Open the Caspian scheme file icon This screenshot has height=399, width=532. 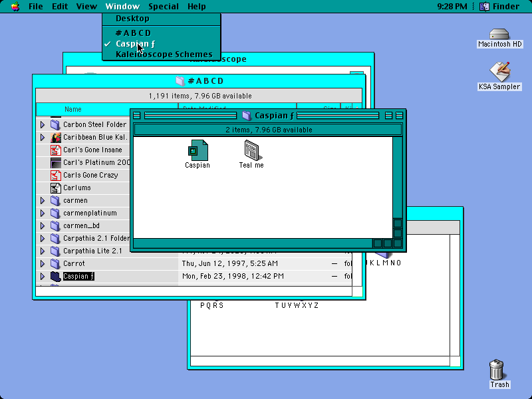coord(198,150)
